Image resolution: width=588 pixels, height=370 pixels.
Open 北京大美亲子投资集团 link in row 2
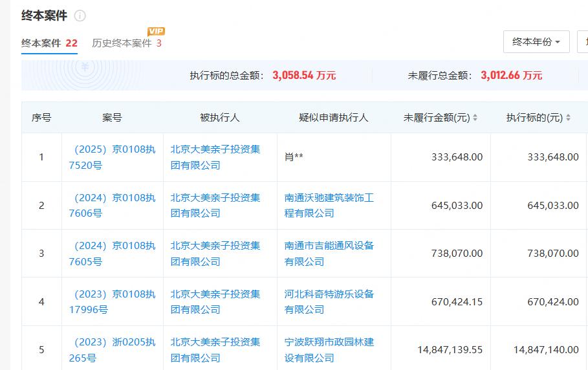pos(215,206)
